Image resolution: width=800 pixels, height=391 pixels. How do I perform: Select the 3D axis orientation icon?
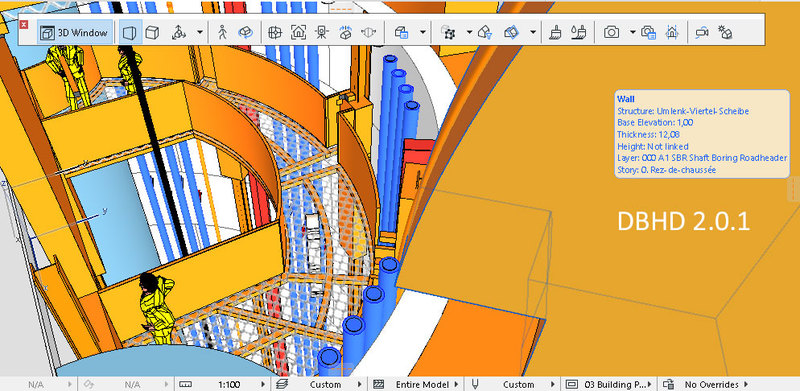coord(178,33)
